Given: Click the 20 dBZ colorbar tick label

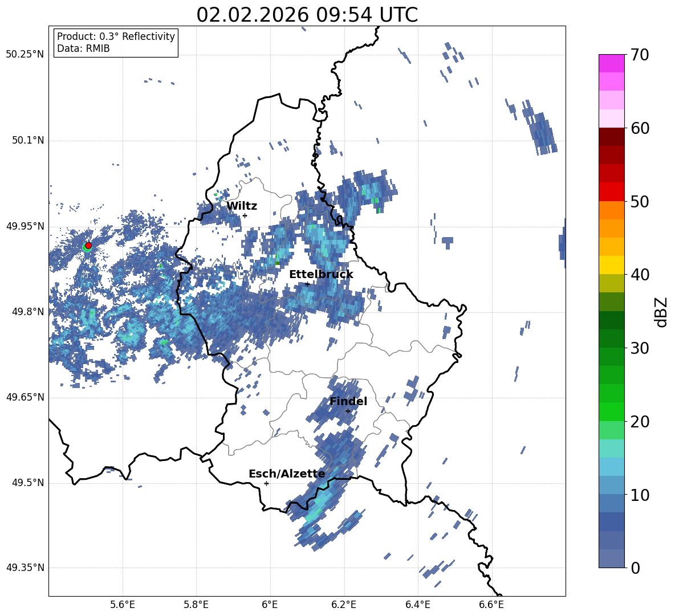Looking at the screenshot, I should pyautogui.click(x=640, y=421).
